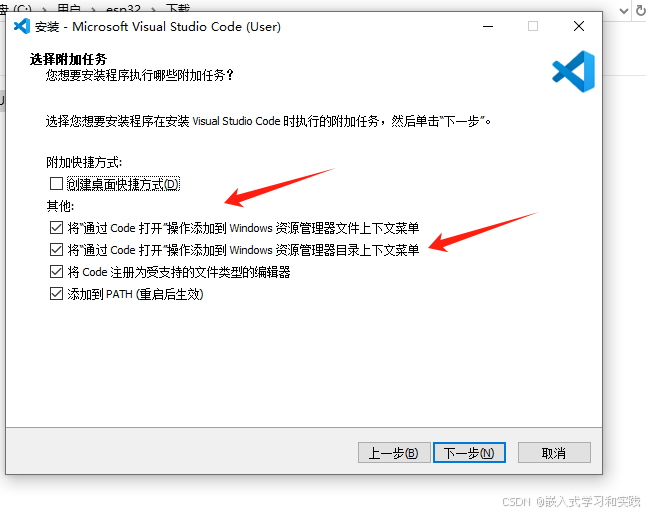This screenshot has width=646, height=513.
Task: Click the 附加快捷方式 label
Action: (x=84, y=162)
